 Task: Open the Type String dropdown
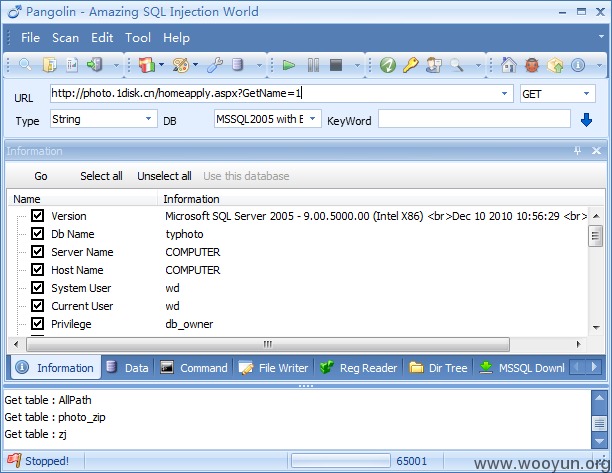148,119
